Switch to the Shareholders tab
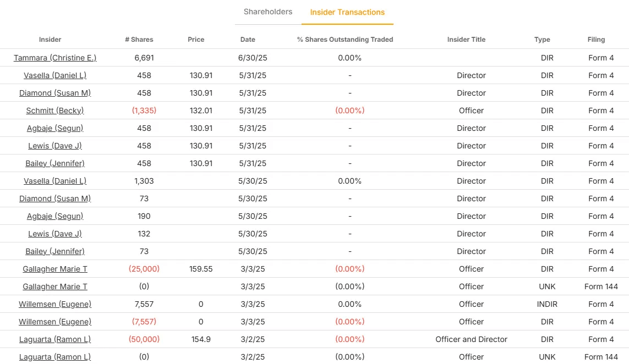 coord(268,12)
